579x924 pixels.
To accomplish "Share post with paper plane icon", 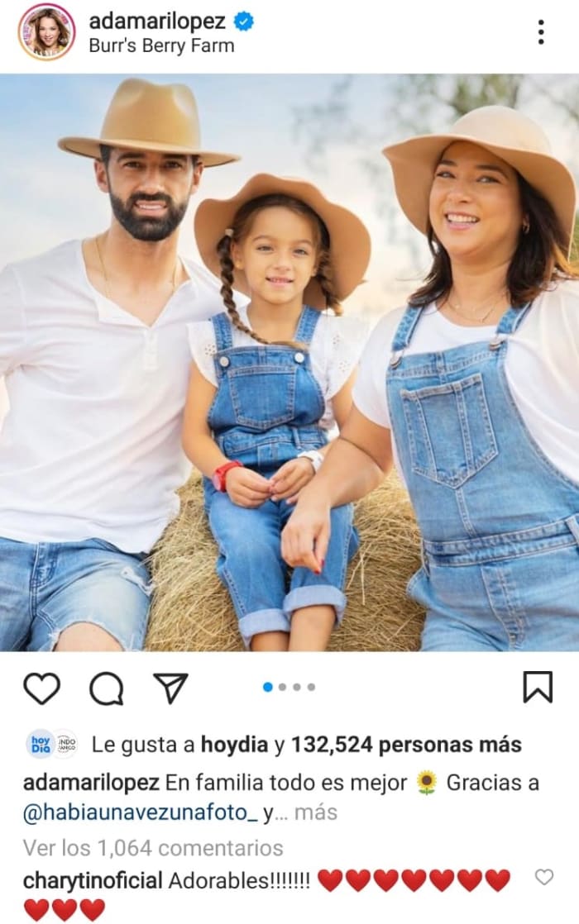I will pyautogui.click(x=170, y=687).
